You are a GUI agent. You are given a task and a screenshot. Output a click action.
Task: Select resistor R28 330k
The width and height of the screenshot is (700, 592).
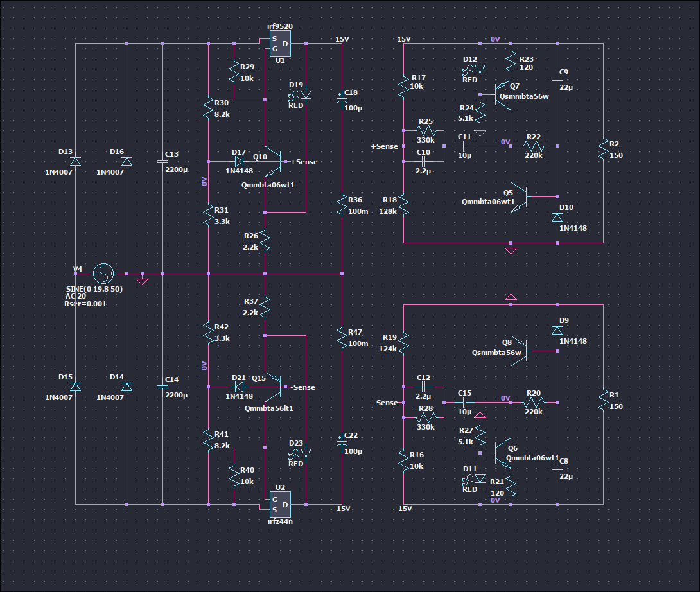[x=426, y=418]
